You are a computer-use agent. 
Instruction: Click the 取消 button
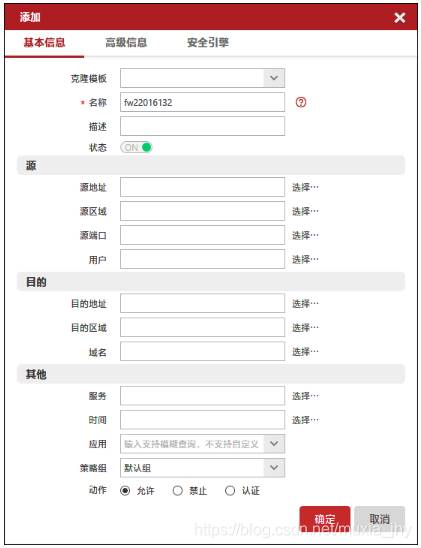tap(380, 519)
